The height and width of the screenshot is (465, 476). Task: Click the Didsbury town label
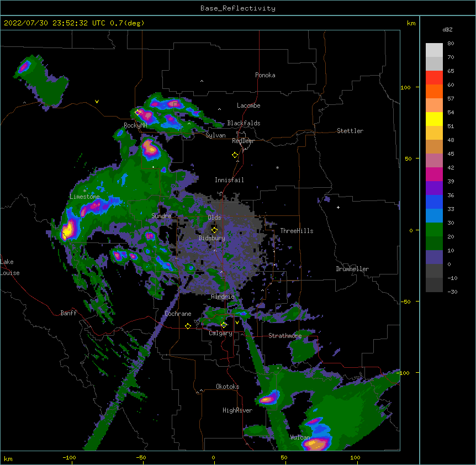tap(212, 238)
